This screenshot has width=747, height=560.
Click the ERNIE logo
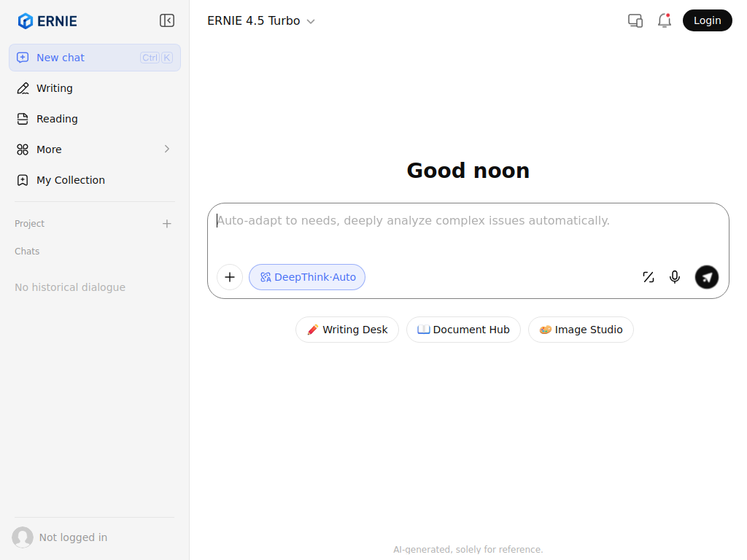tap(47, 20)
